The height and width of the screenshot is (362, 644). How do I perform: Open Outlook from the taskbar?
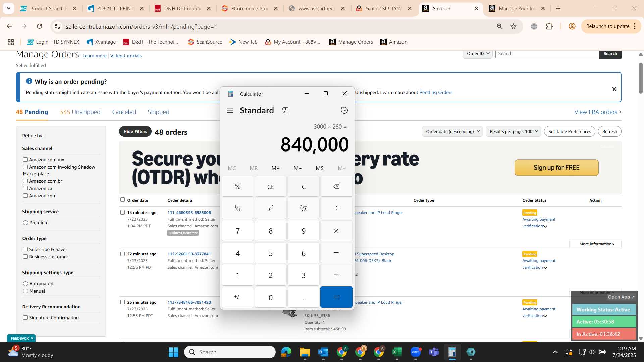(x=323, y=352)
